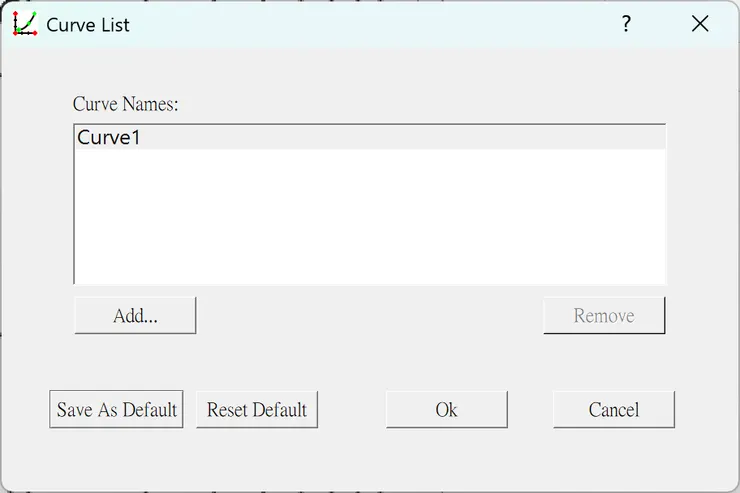Screen dimensions: 740x493
Task: Select Curve1 in the curve list
Action: [x=109, y=138]
